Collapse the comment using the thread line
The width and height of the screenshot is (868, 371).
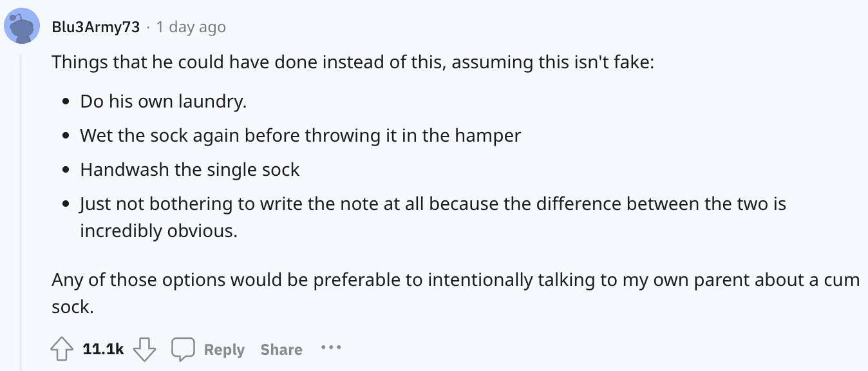point(23,193)
